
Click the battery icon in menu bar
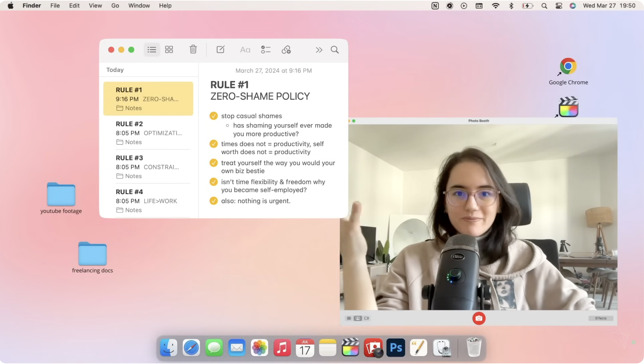click(x=527, y=6)
